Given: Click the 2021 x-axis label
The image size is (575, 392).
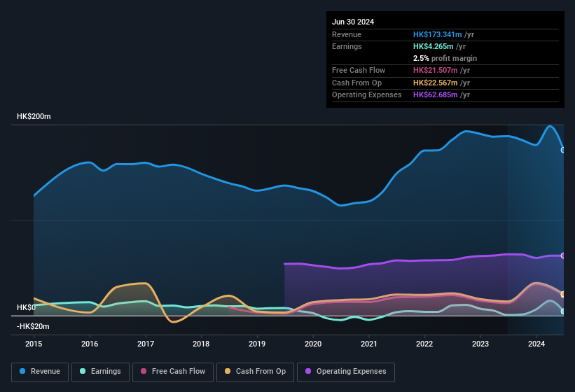Looking at the screenshot, I should (x=369, y=344).
